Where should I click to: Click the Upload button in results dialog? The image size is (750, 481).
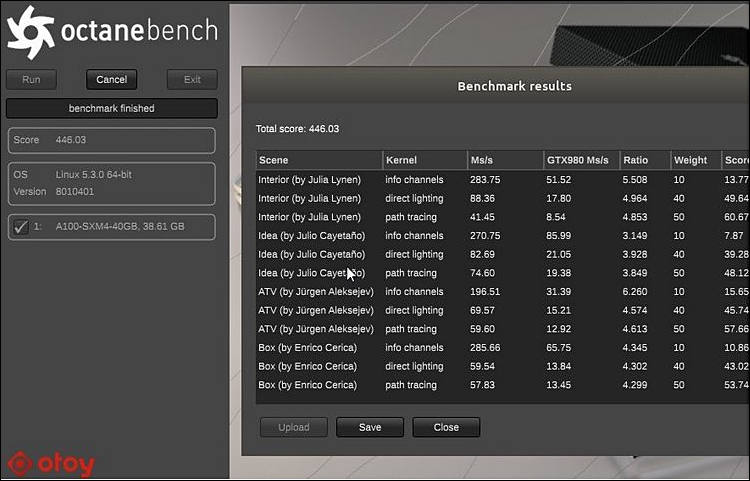click(x=294, y=427)
